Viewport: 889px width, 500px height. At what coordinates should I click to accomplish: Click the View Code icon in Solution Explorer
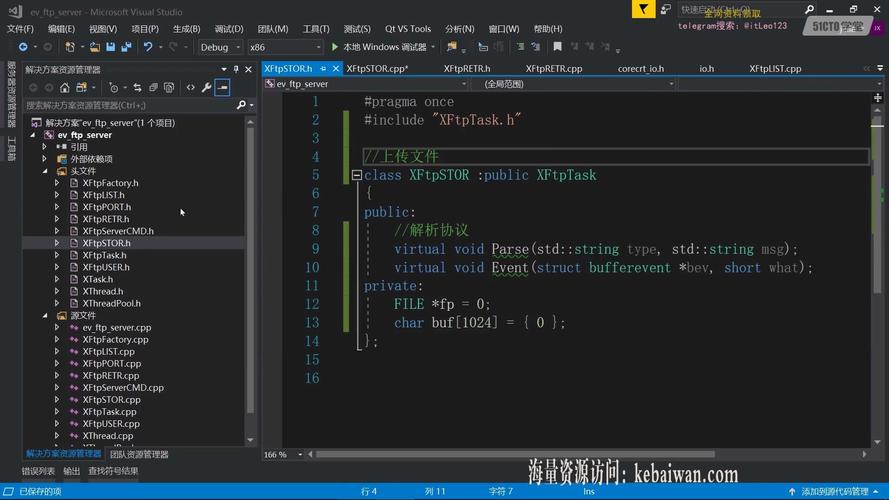click(190, 87)
